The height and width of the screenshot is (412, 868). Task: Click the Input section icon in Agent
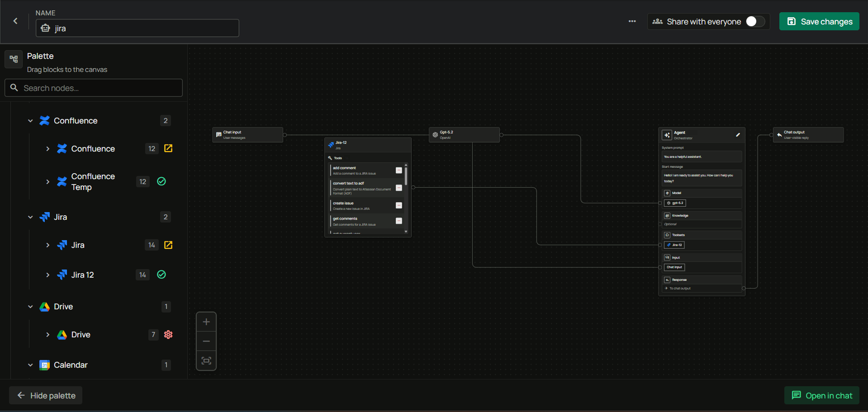pyautogui.click(x=667, y=257)
